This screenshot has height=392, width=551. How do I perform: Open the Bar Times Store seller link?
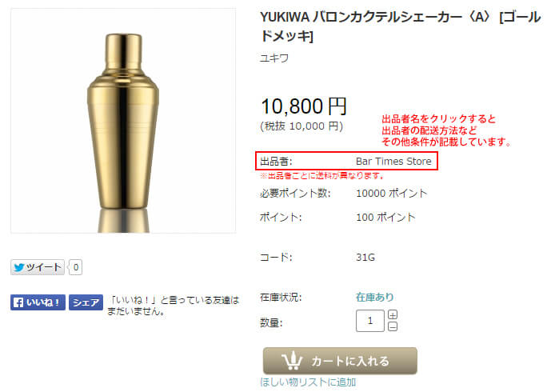click(393, 162)
